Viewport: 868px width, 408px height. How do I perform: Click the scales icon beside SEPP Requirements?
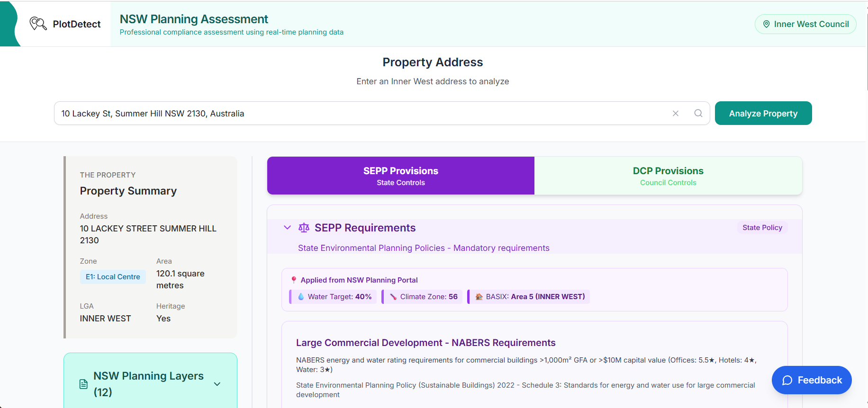304,228
